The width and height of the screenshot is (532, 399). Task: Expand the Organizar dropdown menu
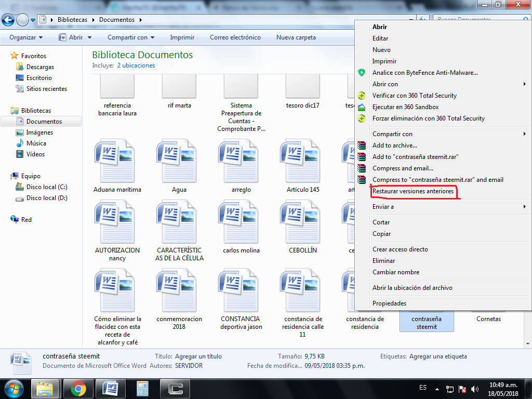coord(26,37)
